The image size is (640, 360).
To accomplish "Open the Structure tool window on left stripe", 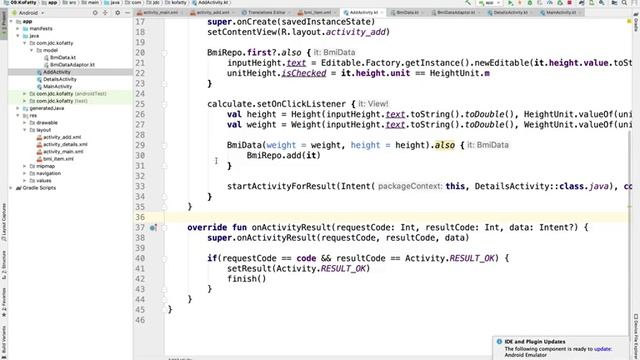I will (4, 265).
